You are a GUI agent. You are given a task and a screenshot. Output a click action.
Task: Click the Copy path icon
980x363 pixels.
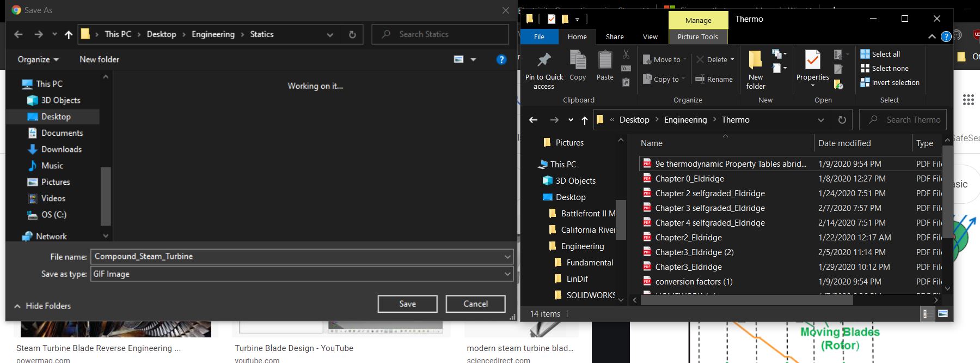pyautogui.click(x=626, y=69)
